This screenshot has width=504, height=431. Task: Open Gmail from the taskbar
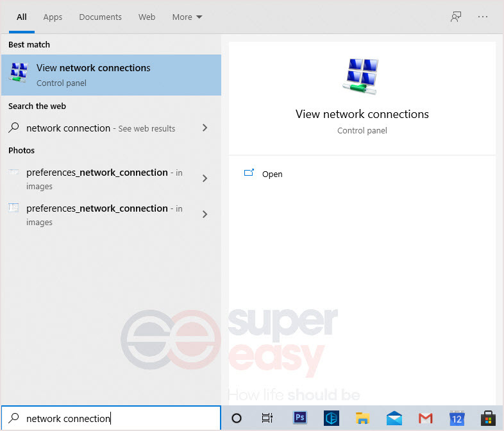(426, 418)
